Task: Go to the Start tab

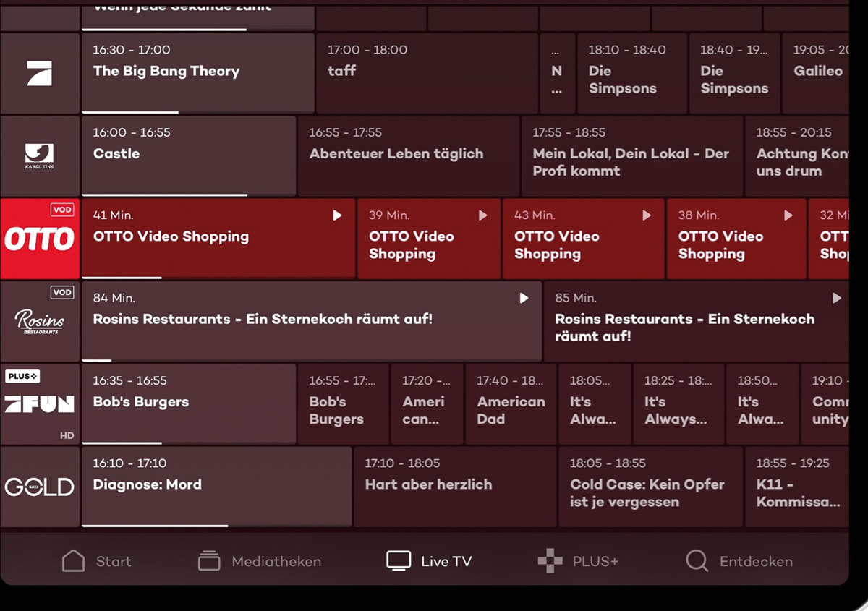Action: click(x=97, y=561)
